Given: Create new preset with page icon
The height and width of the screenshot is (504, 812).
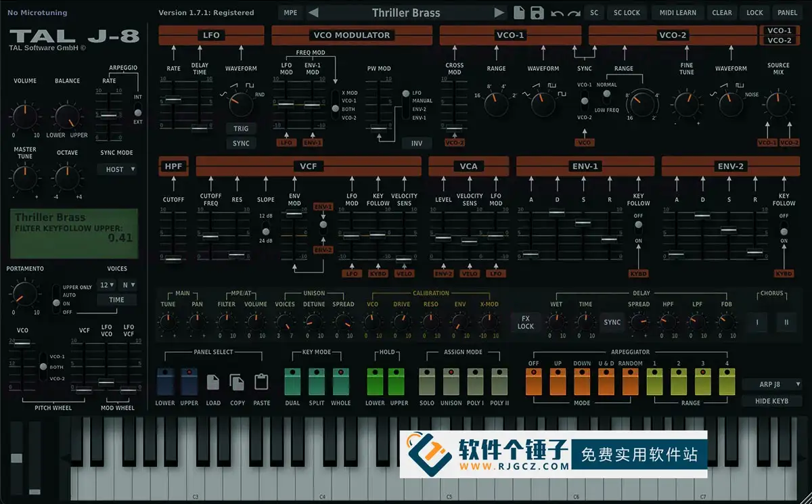Looking at the screenshot, I should click(520, 12).
